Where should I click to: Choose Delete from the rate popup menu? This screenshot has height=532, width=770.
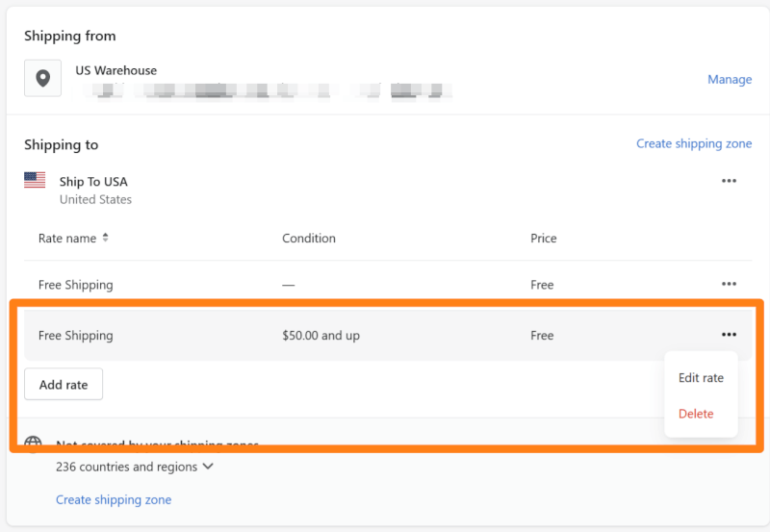coord(696,414)
